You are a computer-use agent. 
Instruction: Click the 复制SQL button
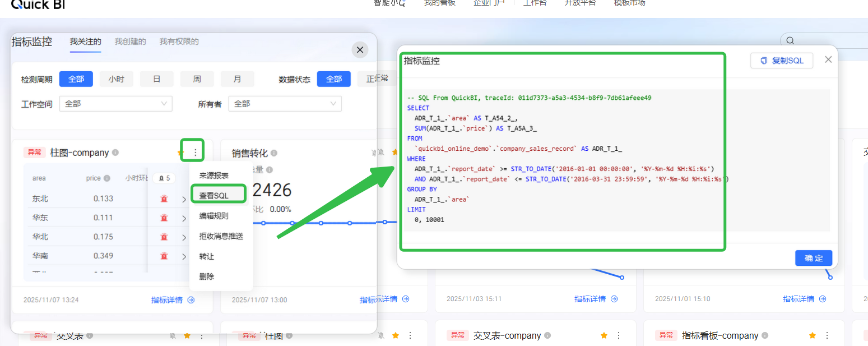click(x=781, y=61)
